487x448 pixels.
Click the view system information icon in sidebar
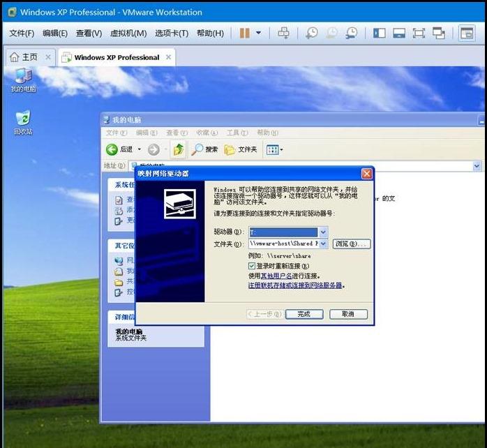[x=119, y=200]
